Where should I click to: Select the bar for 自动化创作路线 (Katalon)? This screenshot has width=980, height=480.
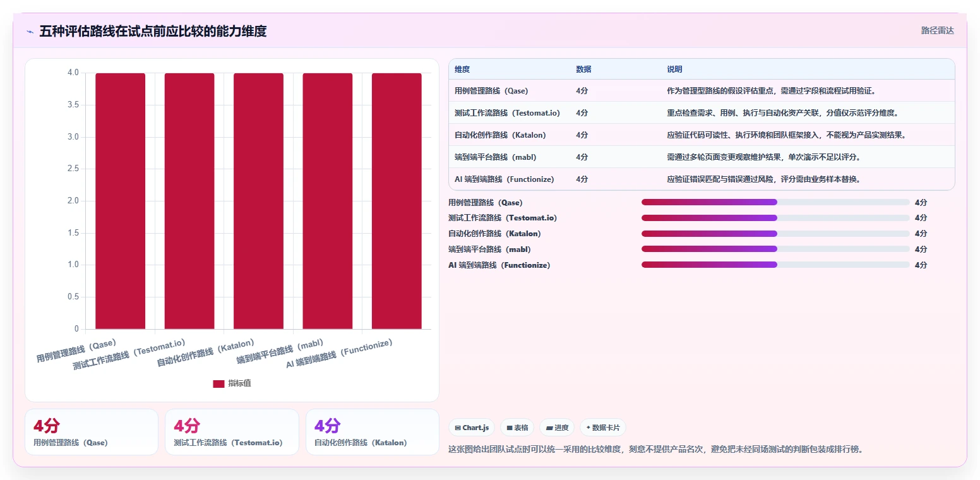tap(258, 201)
